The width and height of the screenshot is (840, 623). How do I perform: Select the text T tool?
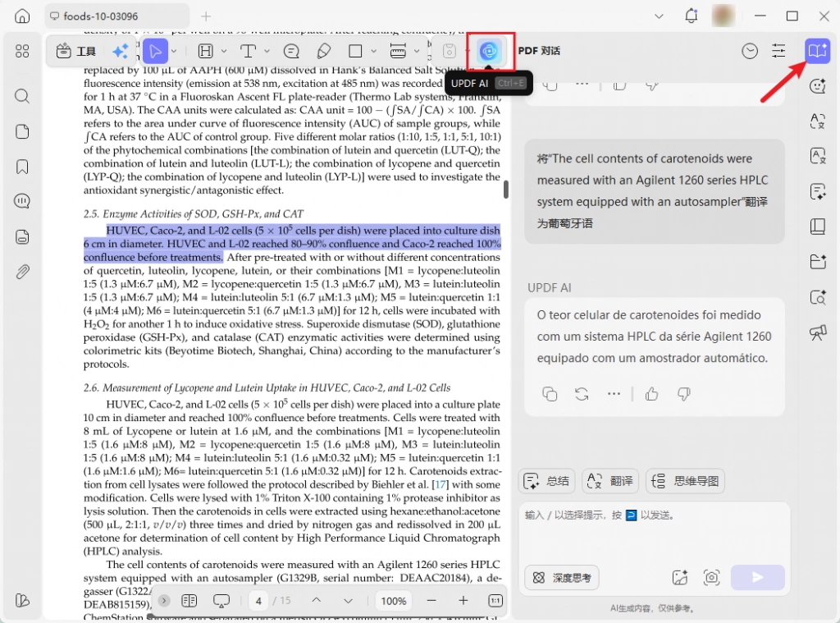(x=248, y=51)
